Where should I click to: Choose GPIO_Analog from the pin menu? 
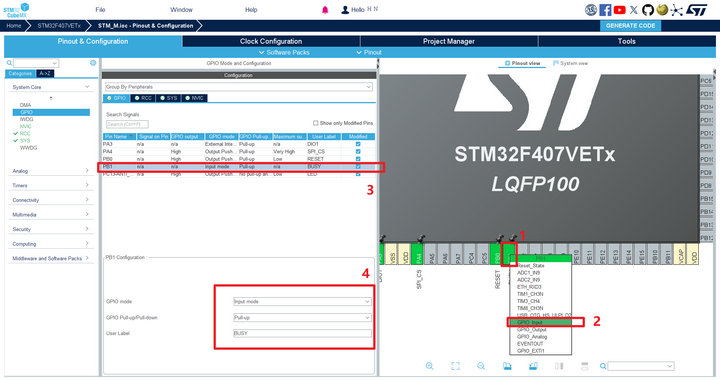pyautogui.click(x=532, y=337)
